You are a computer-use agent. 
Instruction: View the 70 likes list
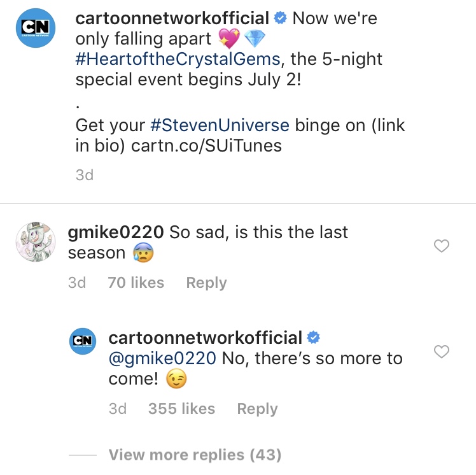tap(136, 283)
